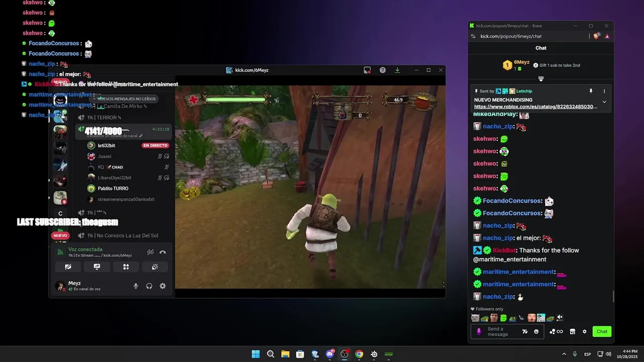644x362 pixels.
Task: Click the lower NUEVO badge in server sidebar
Action: coord(60,235)
